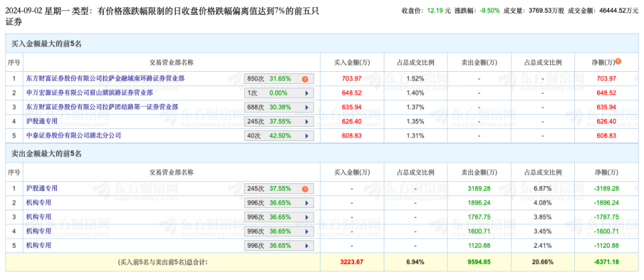Open 东方财富证券拉萨团结路第一证券营业部 link
The width and height of the screenshot is (644, 280).
(102, 107)
